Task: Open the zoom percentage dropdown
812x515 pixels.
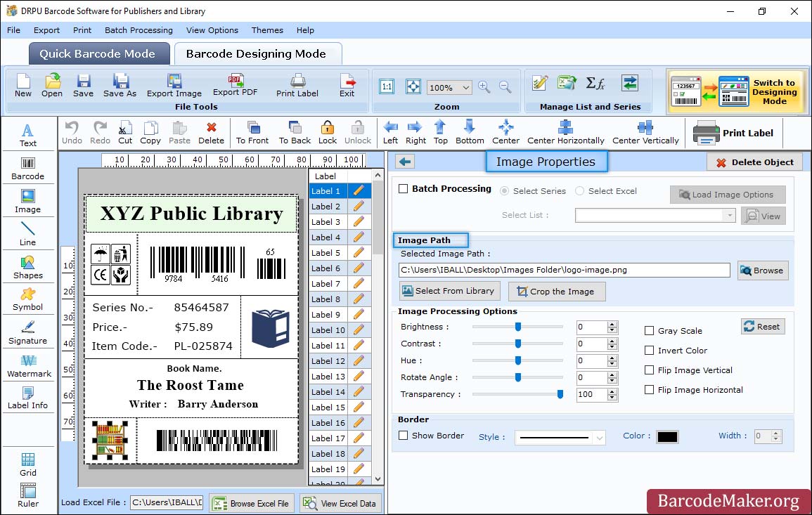Action: (465, 87)
